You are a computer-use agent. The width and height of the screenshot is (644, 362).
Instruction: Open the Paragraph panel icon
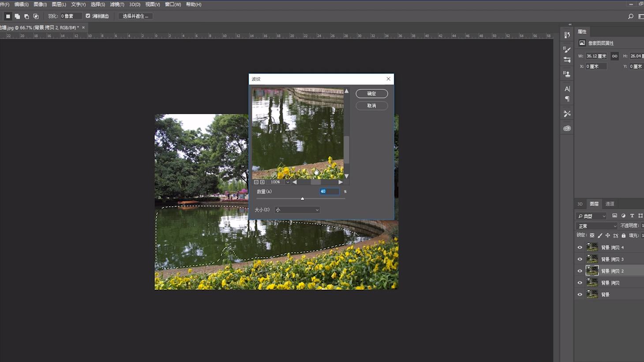pos(567,99)
